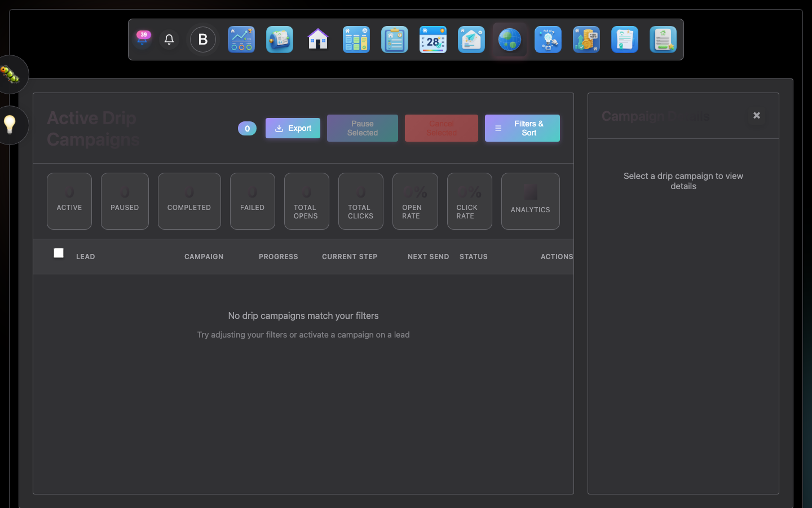Open the globe icon in dock
This screenshot has height=508, width=812.
point(510,40)
